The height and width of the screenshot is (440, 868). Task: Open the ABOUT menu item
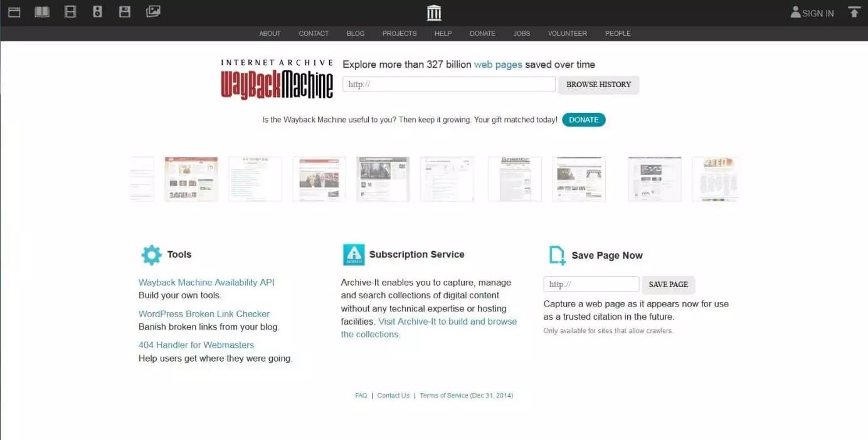pos(270,33)
